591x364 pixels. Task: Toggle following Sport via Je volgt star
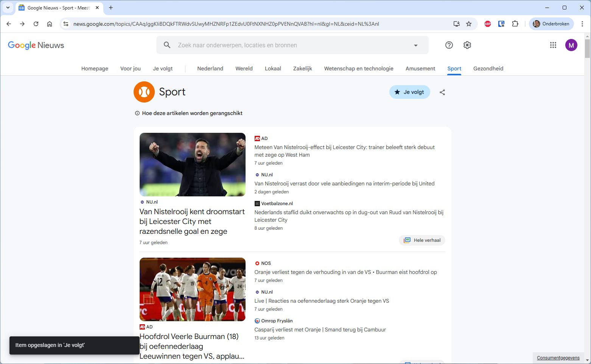pos(409,92)
